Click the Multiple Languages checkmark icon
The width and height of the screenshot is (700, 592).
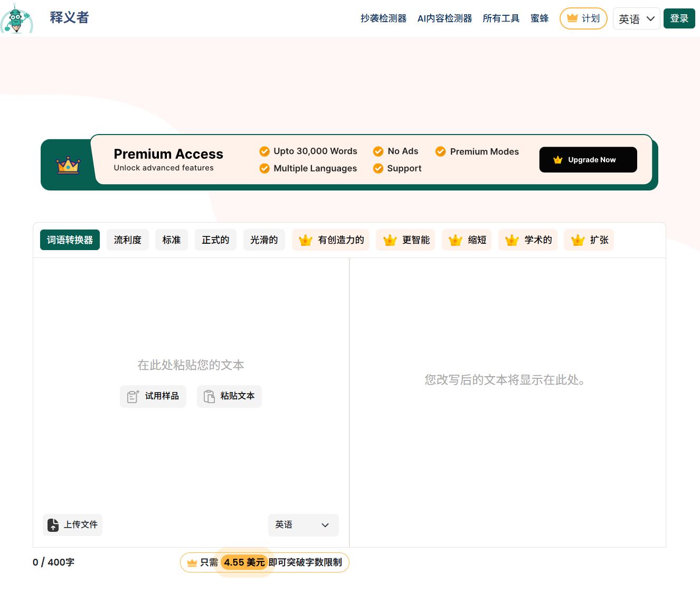(x=264, y=168)
